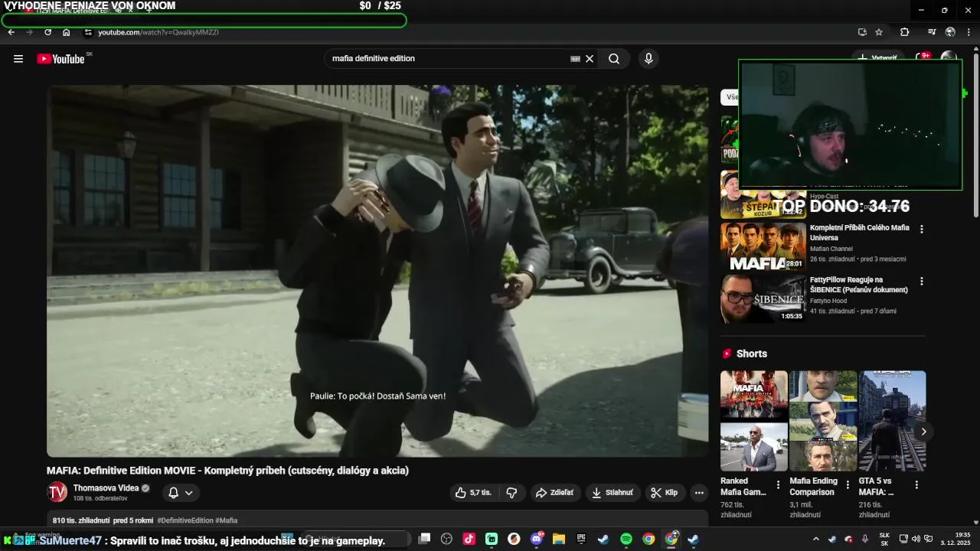The image size is (980, 551).
Task: Open the YouTube hamburger guide menu
Action: 18,59
